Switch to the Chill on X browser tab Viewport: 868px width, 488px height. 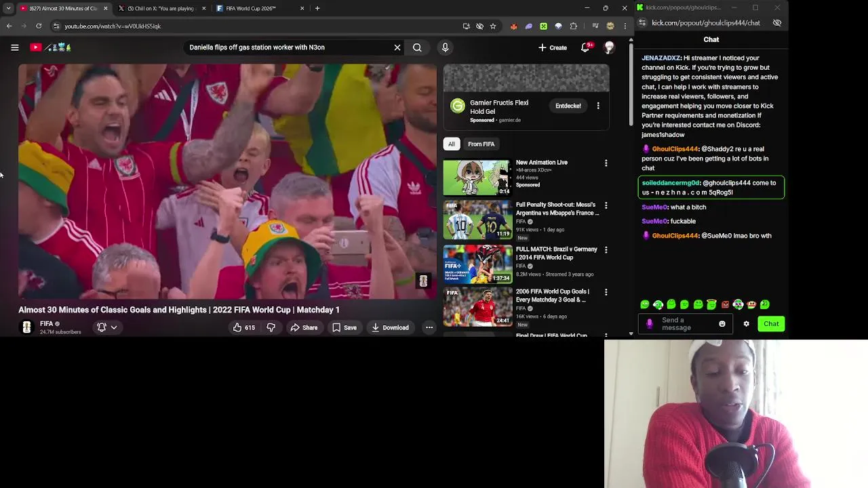coord(161,8)
